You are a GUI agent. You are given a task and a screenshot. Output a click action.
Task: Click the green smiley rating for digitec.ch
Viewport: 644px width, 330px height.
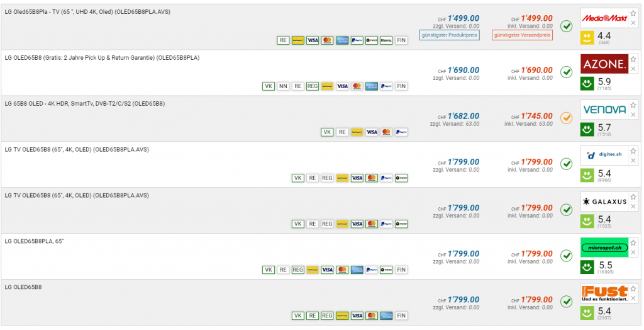587,174
